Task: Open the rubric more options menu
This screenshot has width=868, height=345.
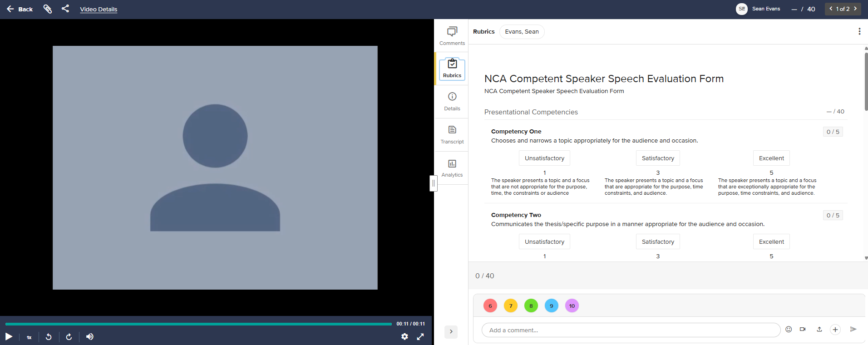Action: (859, 31)
